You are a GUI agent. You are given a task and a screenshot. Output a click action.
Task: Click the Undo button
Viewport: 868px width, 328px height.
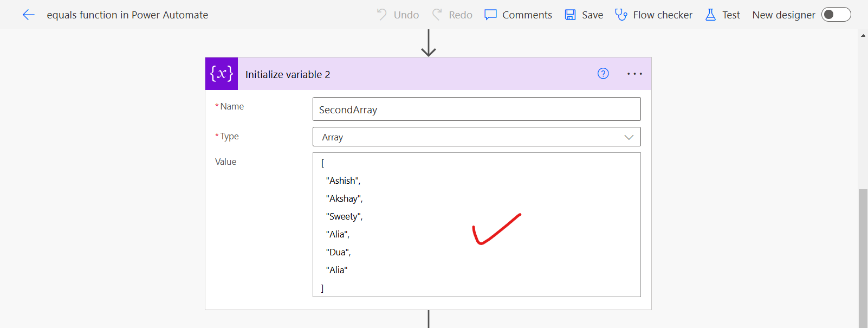pos(398,15)
